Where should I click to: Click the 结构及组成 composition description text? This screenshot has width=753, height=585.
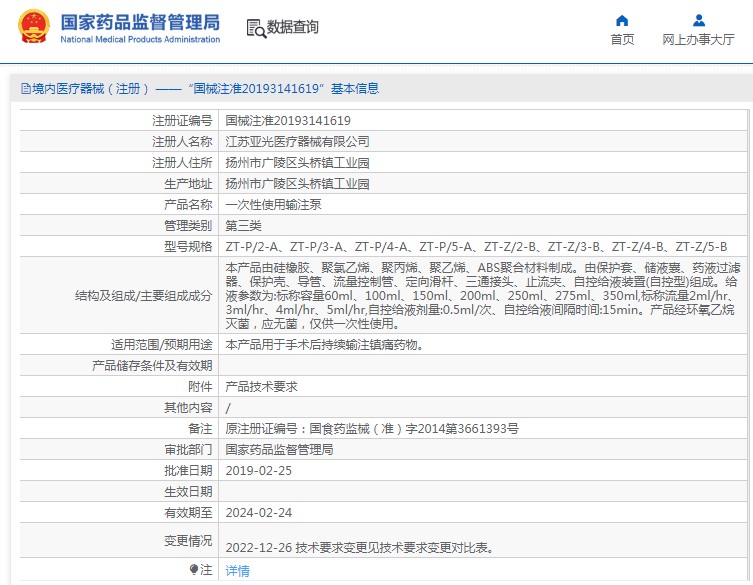[x=483, y=295]
